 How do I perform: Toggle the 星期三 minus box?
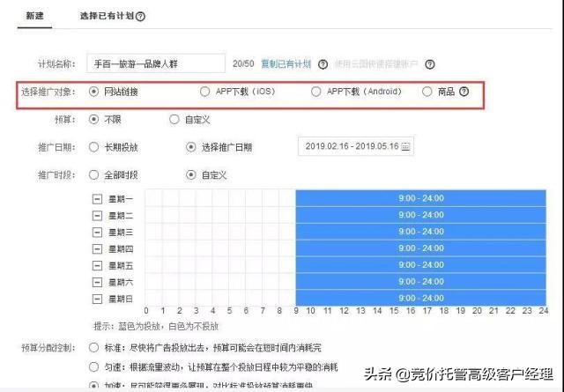(x=97, y=232)
